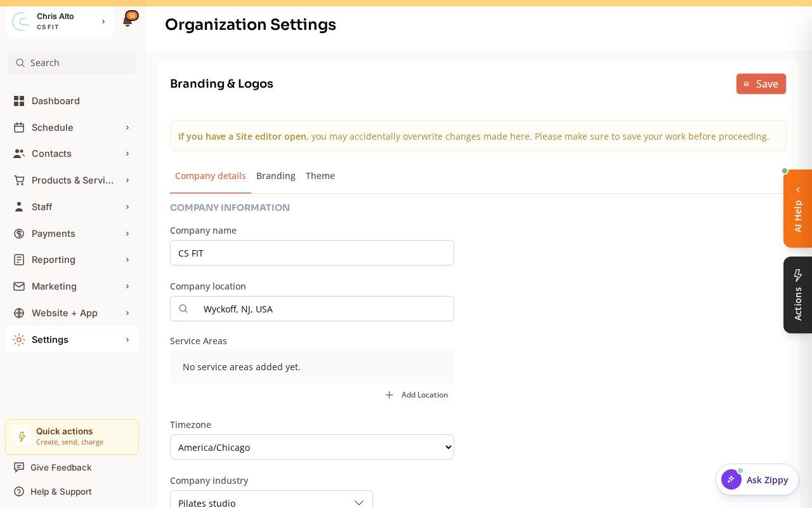Click the Contacts people icon
Screen dimensions: 812x508
(19, 154)
